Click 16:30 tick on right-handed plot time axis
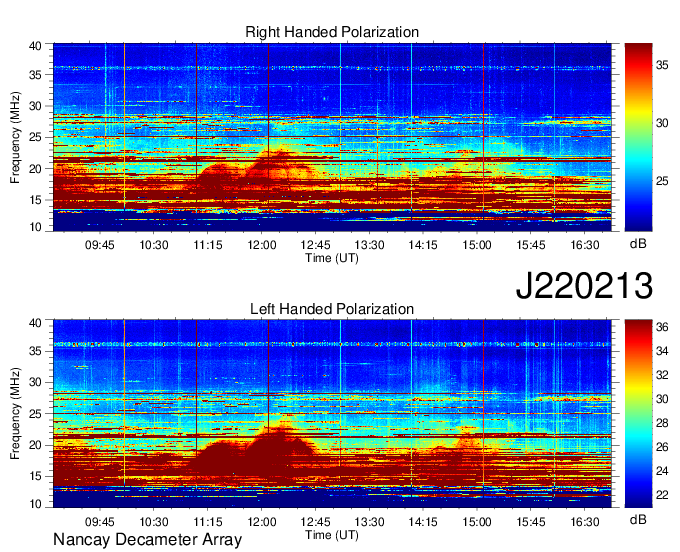680x552 pixels. pyautogui.click(x=585, y=245)
